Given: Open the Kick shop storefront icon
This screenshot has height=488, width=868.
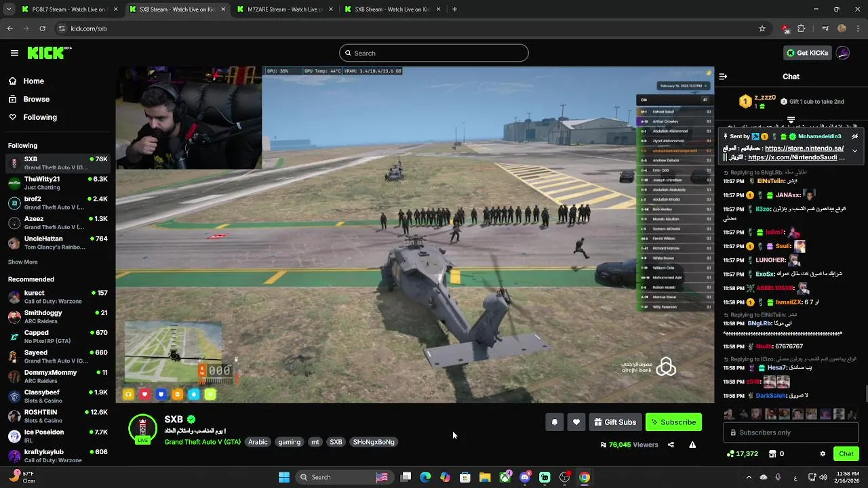Looking at the screenshot, I should [x=772, y=454].
